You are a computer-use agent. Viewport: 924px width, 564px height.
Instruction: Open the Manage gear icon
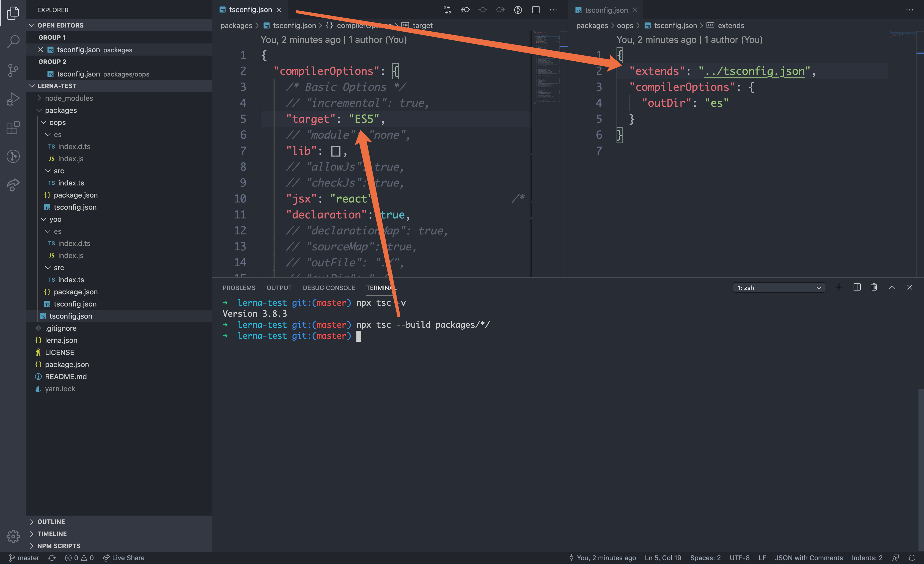13,536
